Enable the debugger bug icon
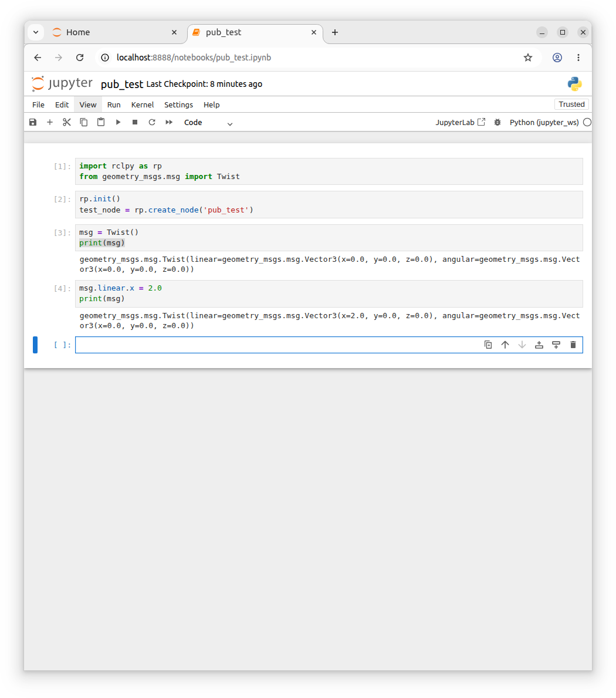 [x=497, y=122]
